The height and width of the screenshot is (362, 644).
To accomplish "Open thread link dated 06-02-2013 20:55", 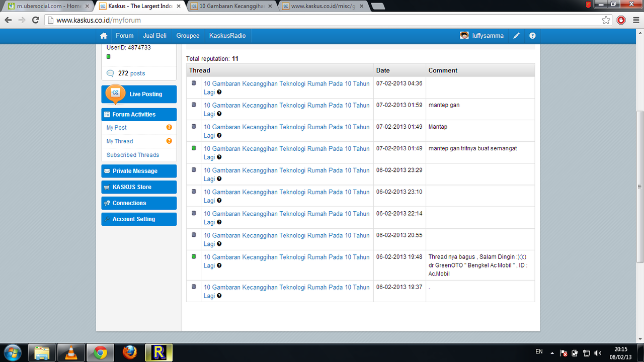I will 286,239.
